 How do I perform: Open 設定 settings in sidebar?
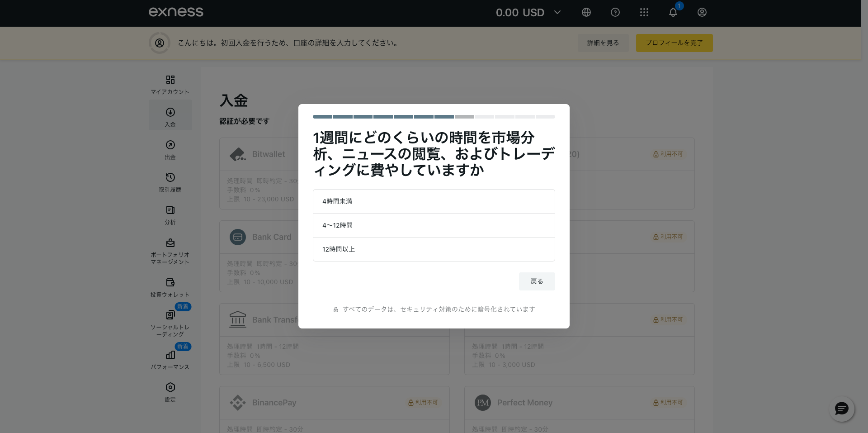tap(170, 392)
